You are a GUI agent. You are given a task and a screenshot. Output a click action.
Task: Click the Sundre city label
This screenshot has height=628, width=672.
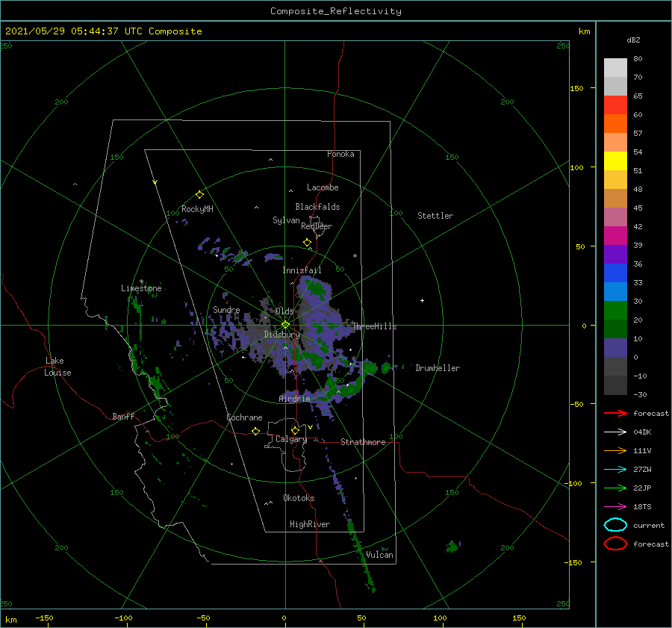[226, 309]
